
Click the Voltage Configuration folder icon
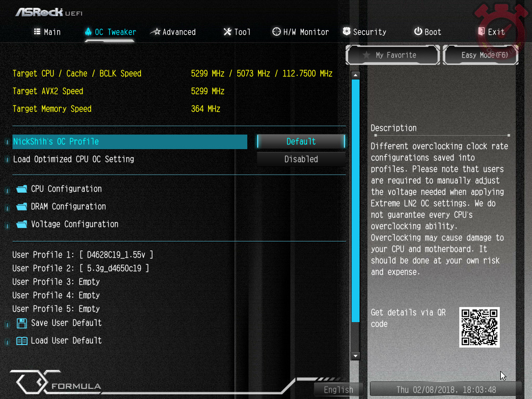[21, 224]
